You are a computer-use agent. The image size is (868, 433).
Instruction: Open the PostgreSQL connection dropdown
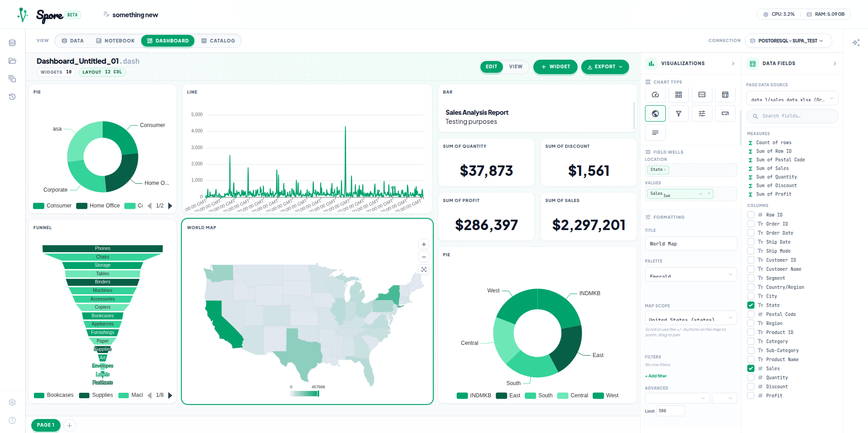(788, 41)
